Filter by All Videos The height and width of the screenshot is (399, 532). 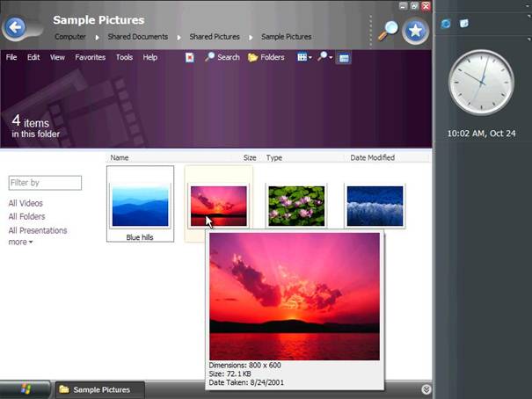coord(26,203)
